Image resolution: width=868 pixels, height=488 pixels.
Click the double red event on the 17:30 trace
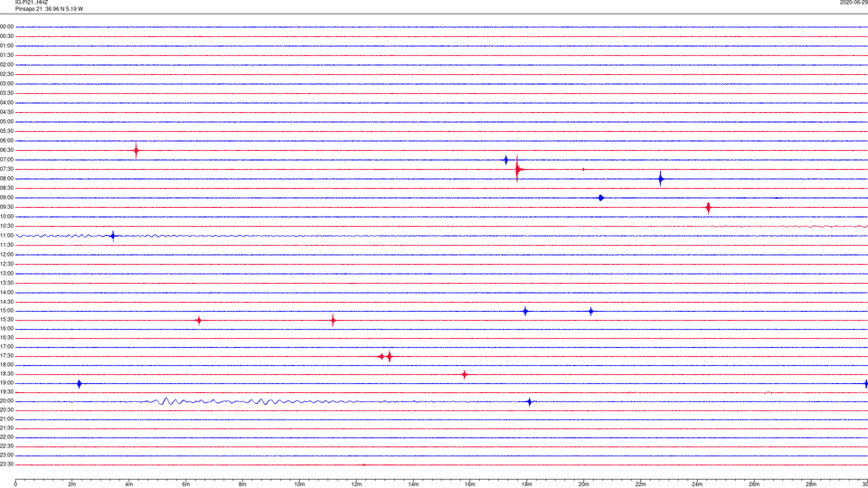[385, 356]
